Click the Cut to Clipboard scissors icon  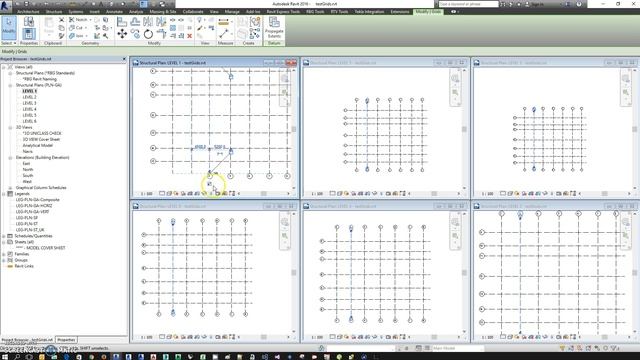pos(61,20)
